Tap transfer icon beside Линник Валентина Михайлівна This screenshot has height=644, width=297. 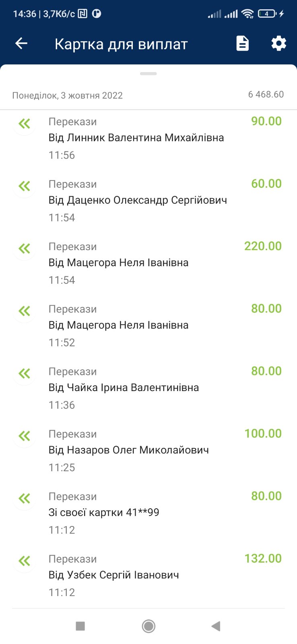pyautogui.click(x=25, y=124)
